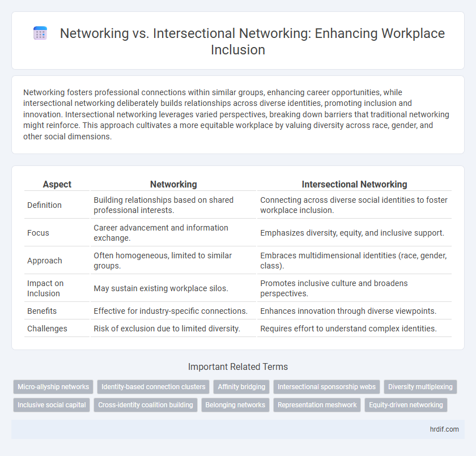Select the Impact on Inclusion row label
The image size is (476, 456).
[45, 288]
